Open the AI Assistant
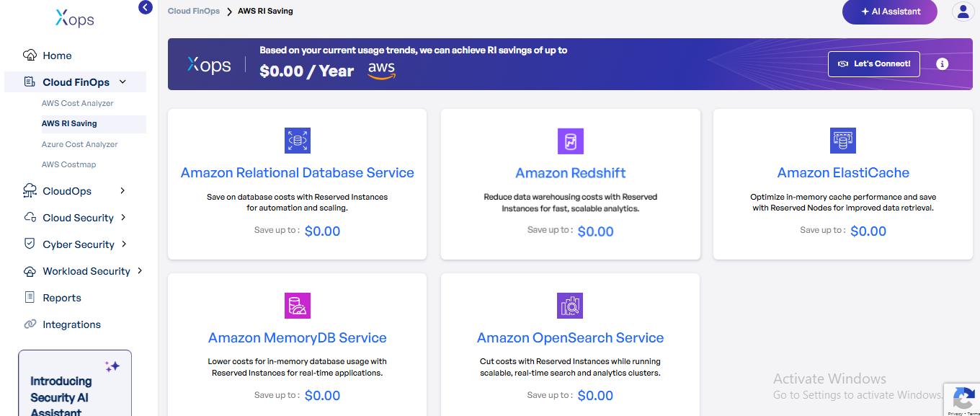Screen dimensions: 980x416 point(889,12)
